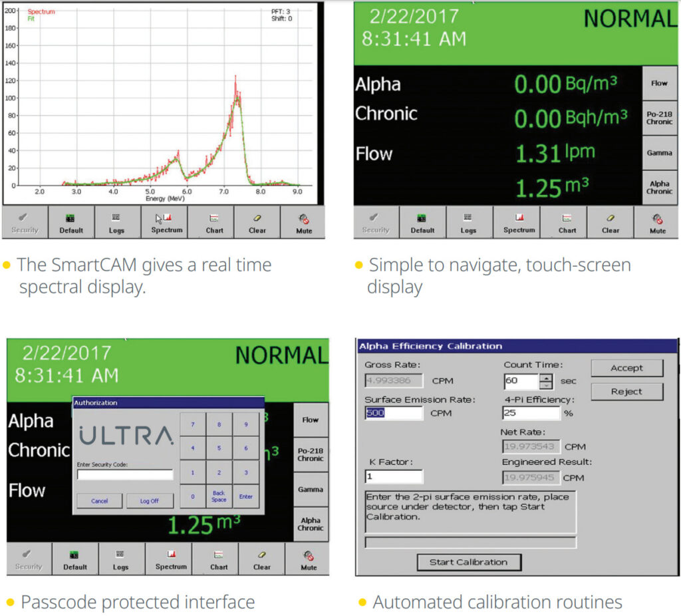Tap Po-218 Chronic beside the 0.00 Bqh/m³ reading

(x=659, y=118)
